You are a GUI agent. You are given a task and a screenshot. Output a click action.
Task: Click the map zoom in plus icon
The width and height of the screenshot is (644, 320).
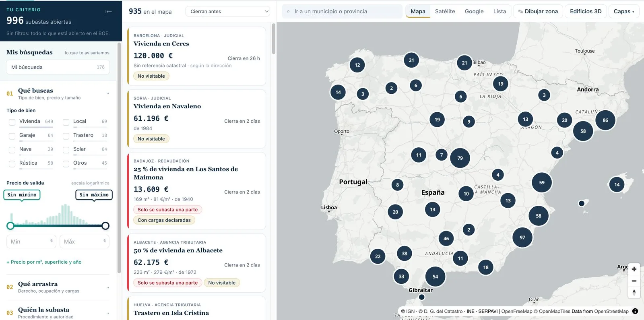click(634, 269)
